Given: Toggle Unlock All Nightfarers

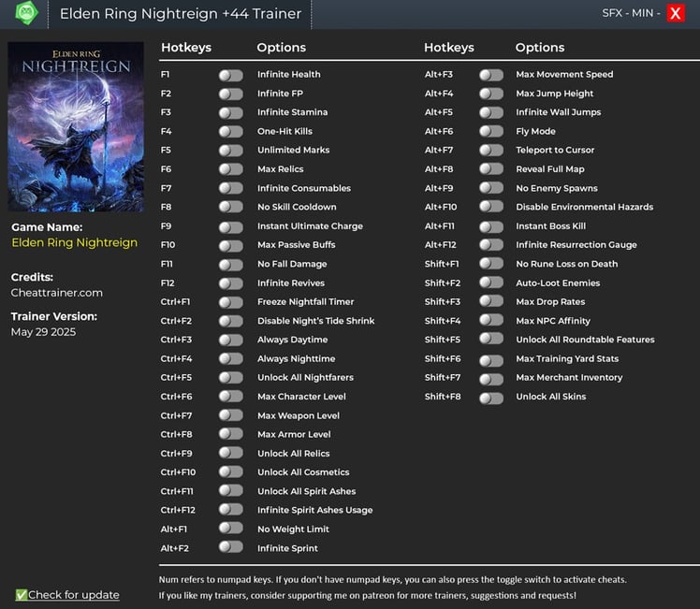Looking at the screenshot, I should pyautogui.click(x=231, y=377).
